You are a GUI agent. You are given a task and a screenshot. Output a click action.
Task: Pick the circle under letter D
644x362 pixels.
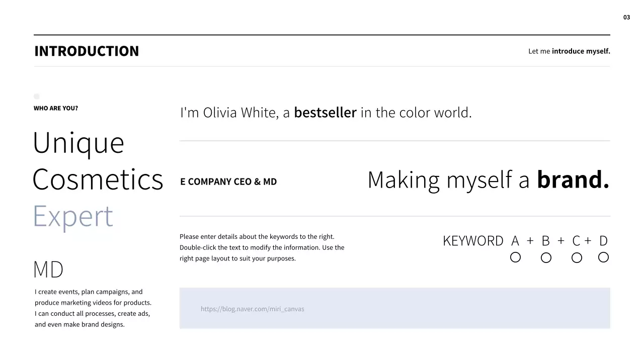603,257
